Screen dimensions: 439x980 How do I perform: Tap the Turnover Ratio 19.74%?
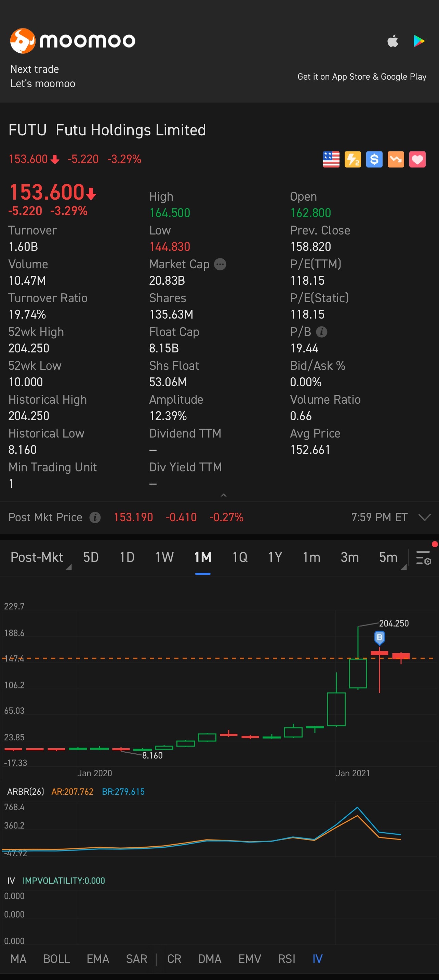[x=27, y=314]
